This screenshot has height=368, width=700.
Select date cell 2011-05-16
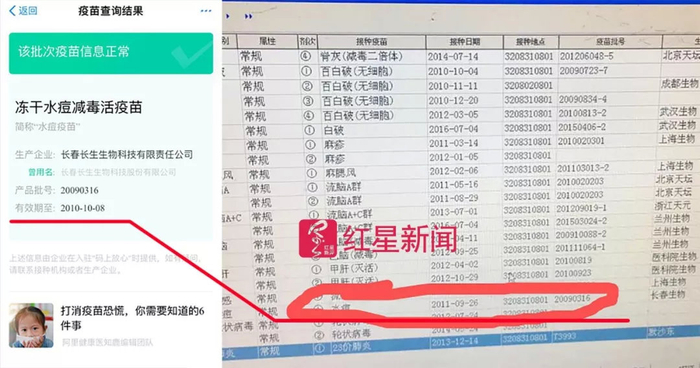tap(454, 184)
